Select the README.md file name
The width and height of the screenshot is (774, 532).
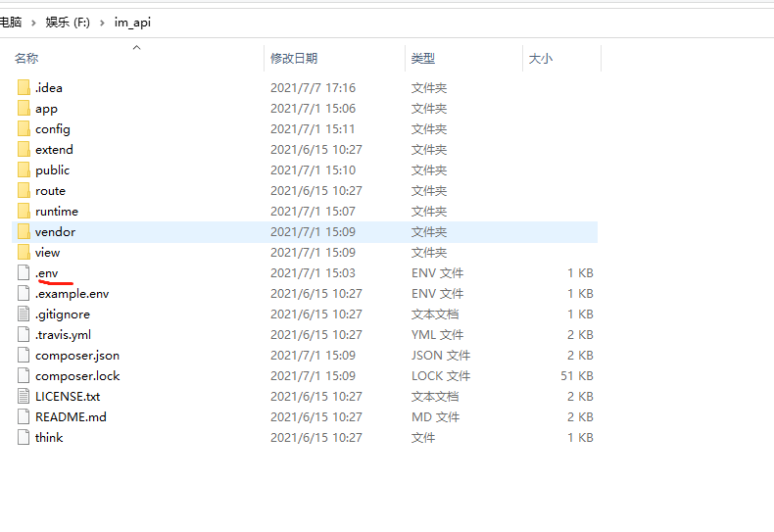coord(71,417)
